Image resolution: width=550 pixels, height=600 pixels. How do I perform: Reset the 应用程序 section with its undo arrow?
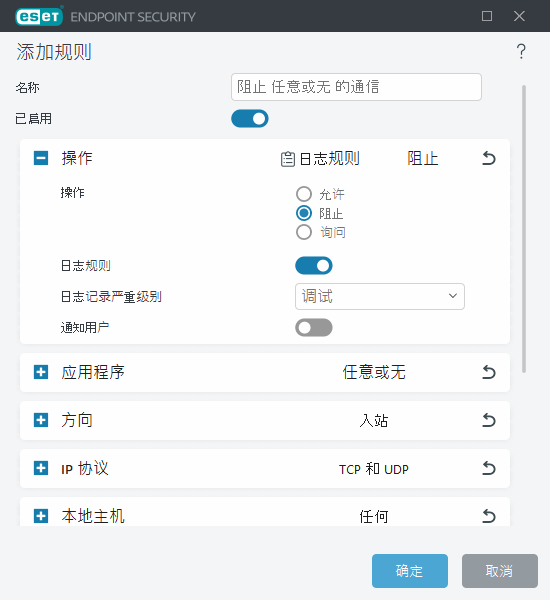pyautogui.click(x=488, y=372)
